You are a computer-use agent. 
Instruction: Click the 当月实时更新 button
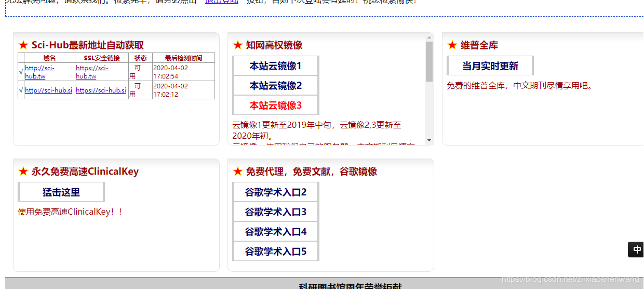pos(490,66)
